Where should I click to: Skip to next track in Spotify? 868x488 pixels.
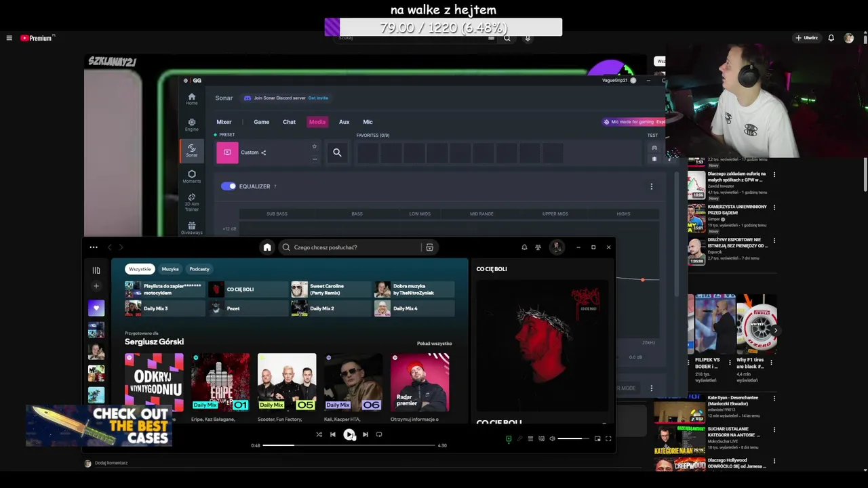pos(366,434)
